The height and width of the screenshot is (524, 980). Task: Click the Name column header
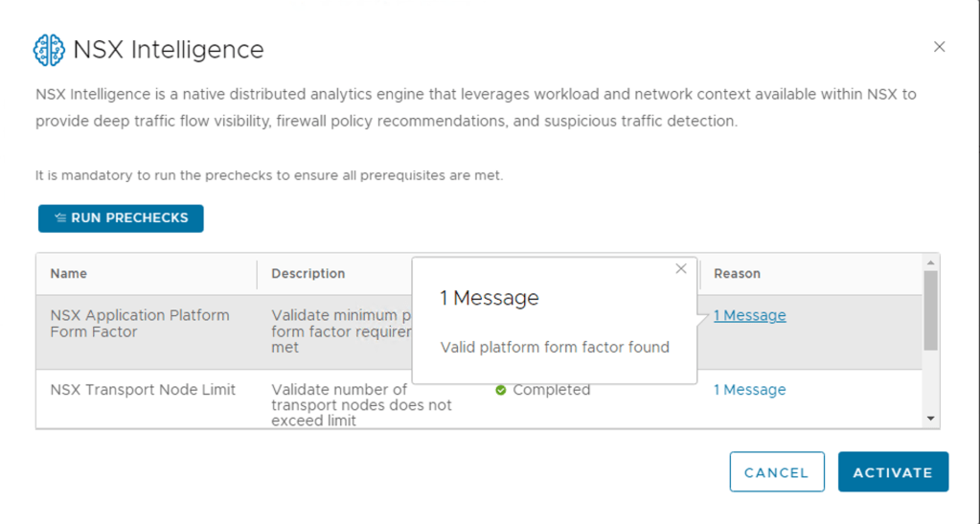pos(69,274)
